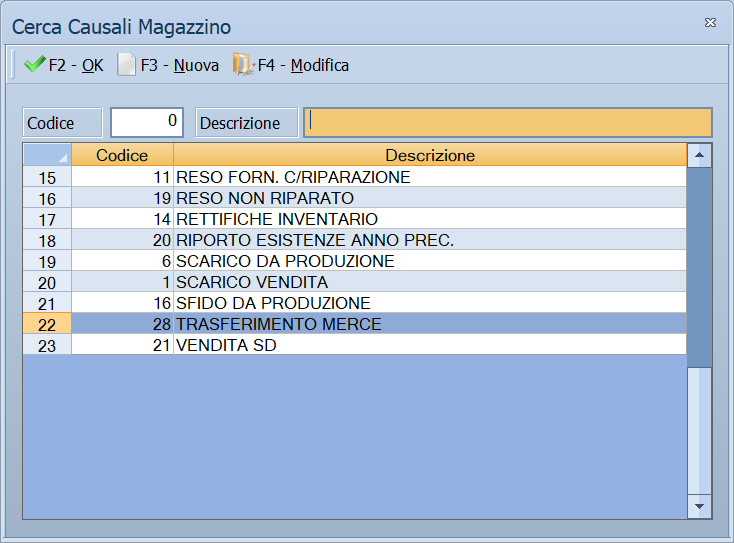Viewport: 734px width, 543px height.
Task: Click the green checkmark OK icon
Action: [x=35, y=65]
